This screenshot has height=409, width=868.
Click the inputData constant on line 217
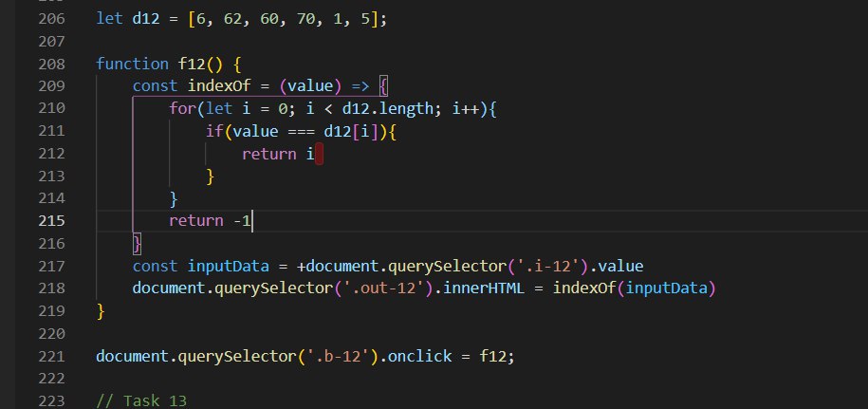pos(228,267)
